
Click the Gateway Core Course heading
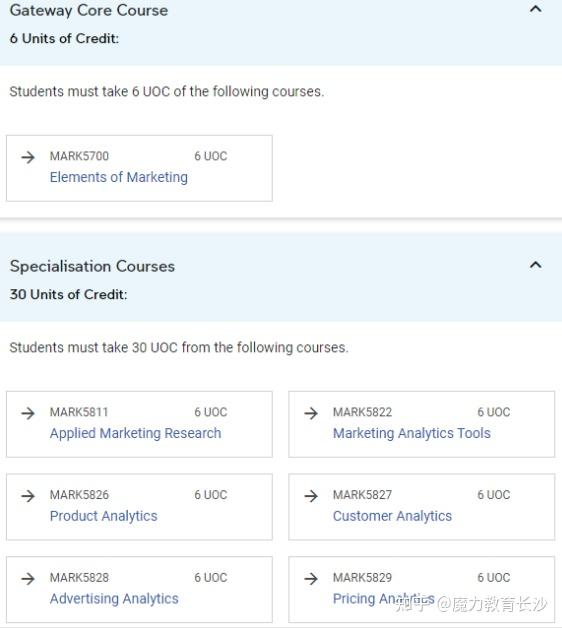89,10
